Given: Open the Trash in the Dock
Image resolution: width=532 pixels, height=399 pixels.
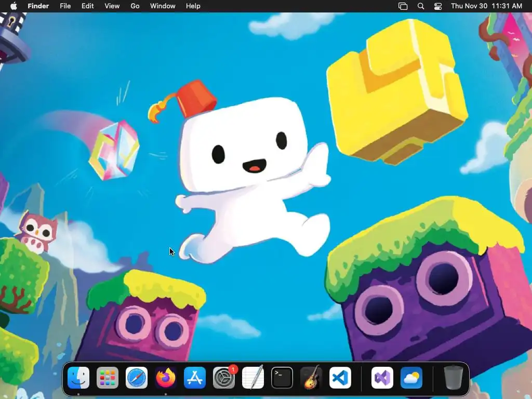Looking at the screenshot, I should (453, 378).
